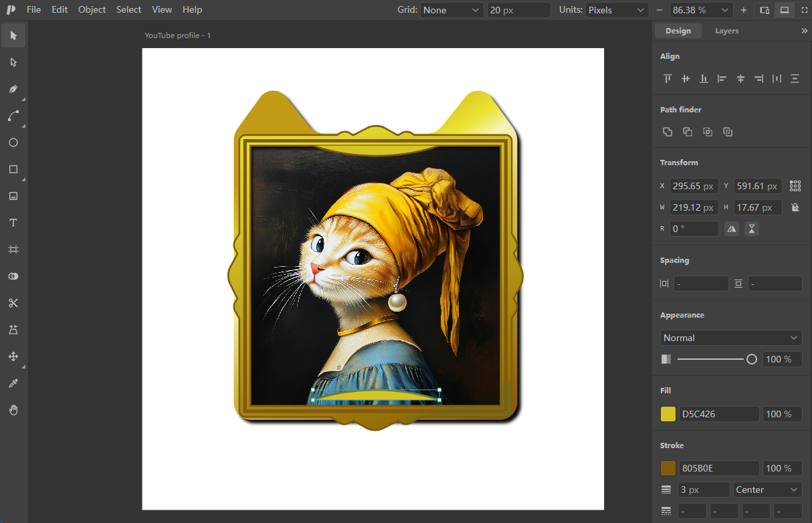Toggle the laptop panel view button
This screenshot has width=812, height=523.
click(785, 10)
